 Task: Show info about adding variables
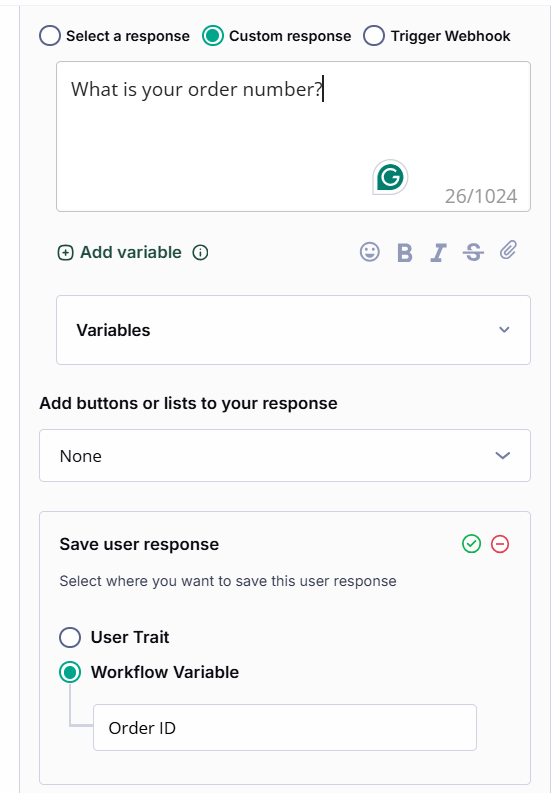point(200,252)
